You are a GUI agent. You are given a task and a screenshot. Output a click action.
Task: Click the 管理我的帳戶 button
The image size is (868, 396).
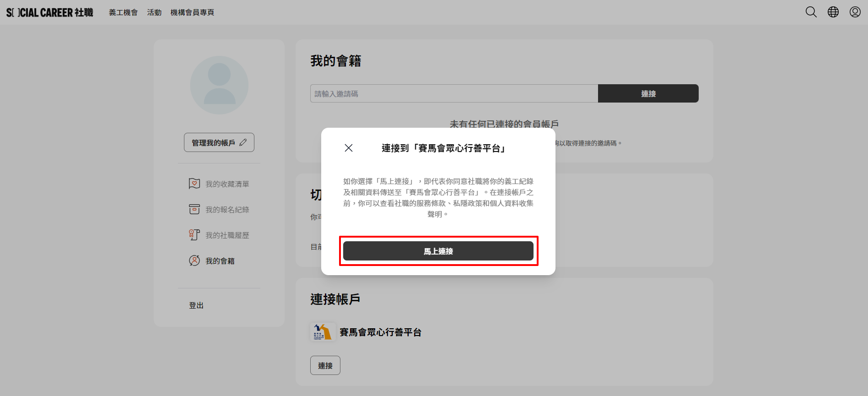pyautogui.click(x=219, y=142)
